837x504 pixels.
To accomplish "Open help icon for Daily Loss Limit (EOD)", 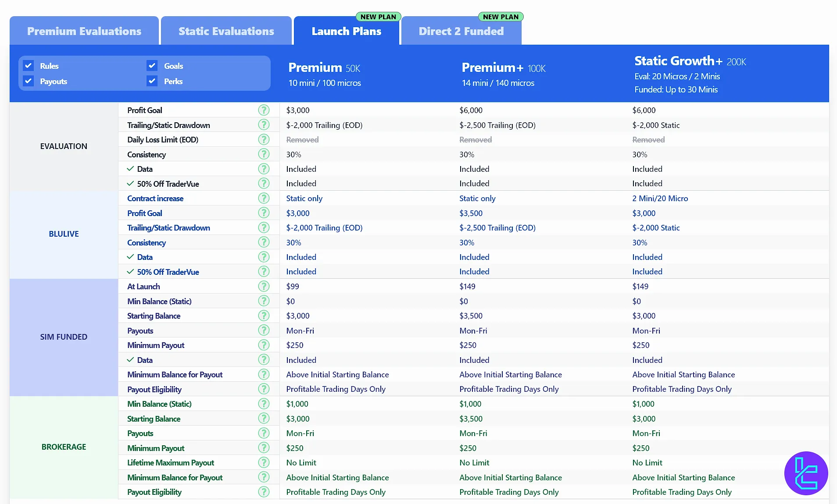I will pyautogui.click(x=264, y=139).
